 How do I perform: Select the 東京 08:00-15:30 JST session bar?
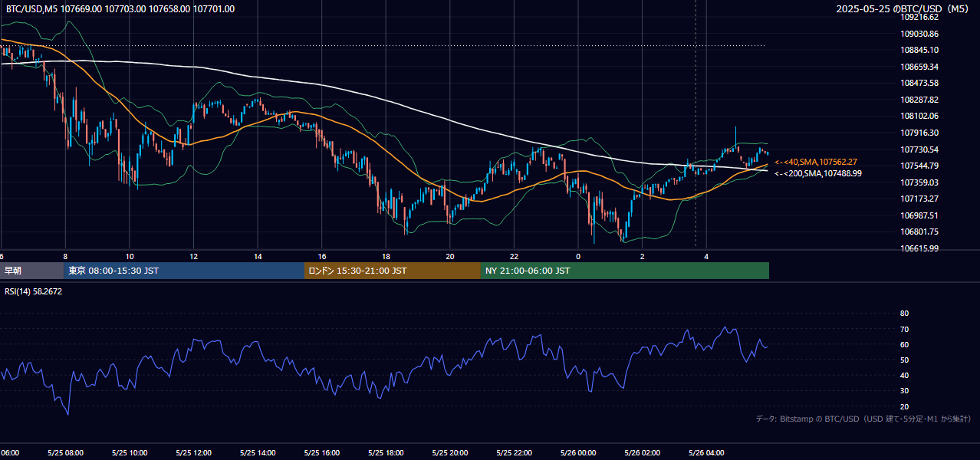point(184,271)
